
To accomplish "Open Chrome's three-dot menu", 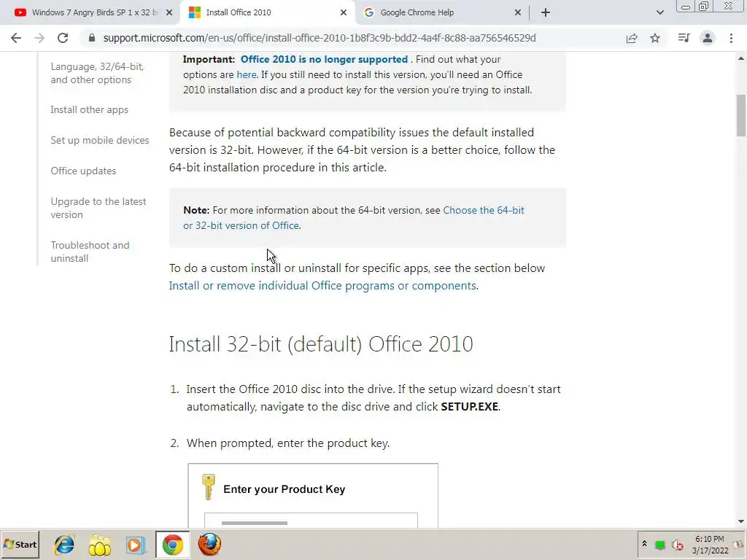I will (731, 38).
